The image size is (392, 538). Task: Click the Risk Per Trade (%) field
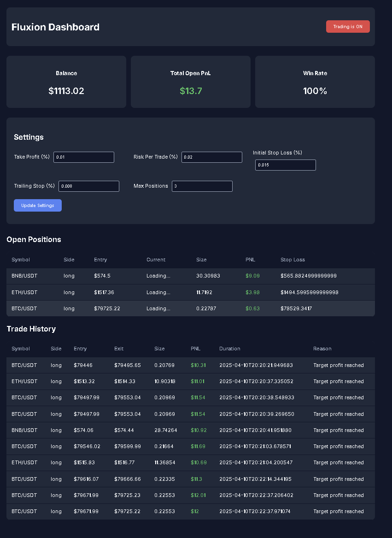(211, 157)
